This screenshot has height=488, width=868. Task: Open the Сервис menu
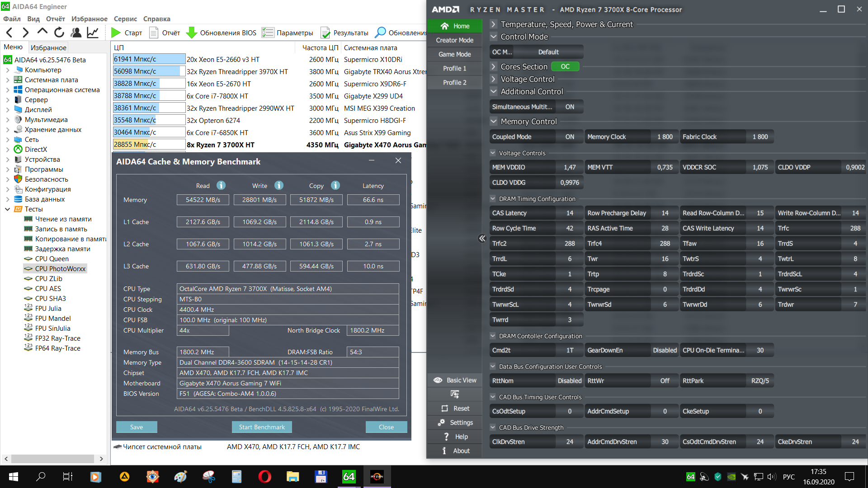pos(125,19)
